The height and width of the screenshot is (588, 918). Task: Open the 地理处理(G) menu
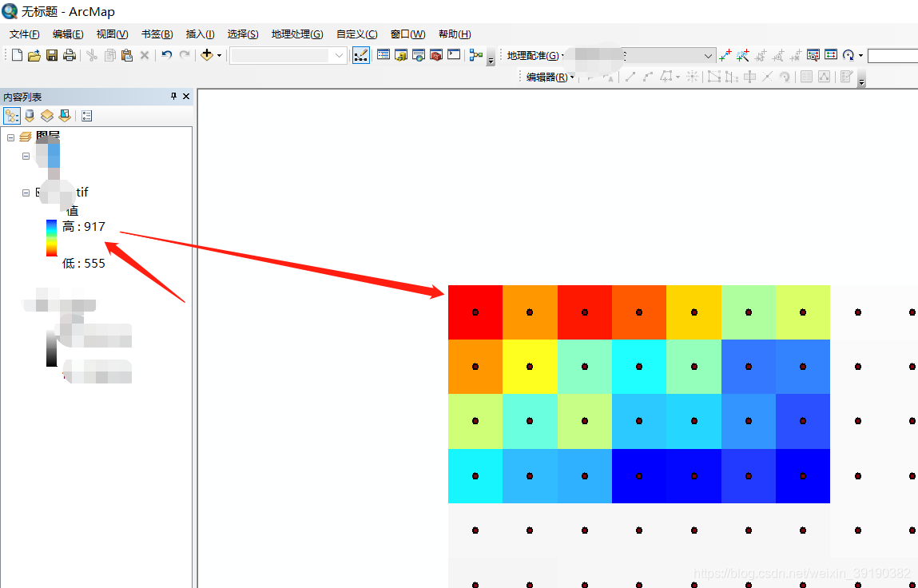[x=296, y=34]
